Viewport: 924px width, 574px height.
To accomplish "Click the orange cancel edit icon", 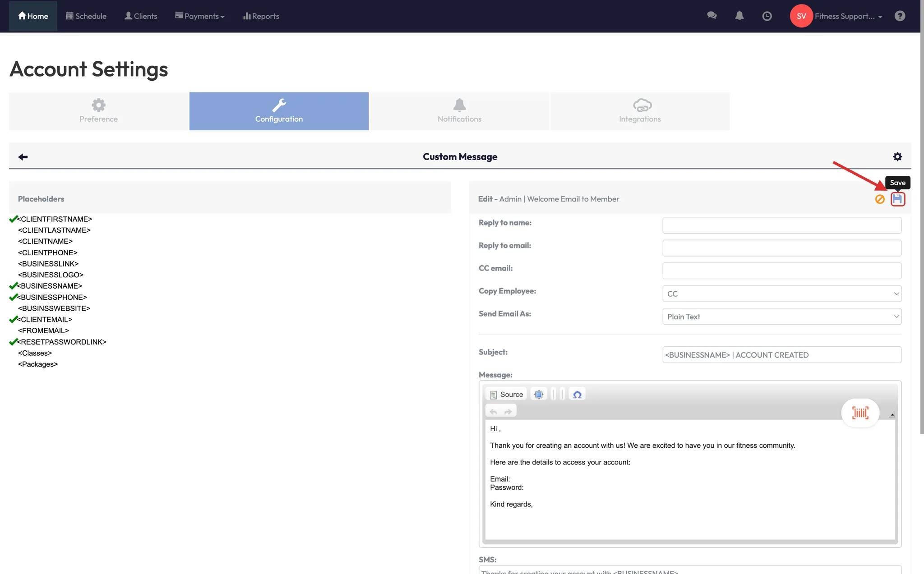I will 879,199.
